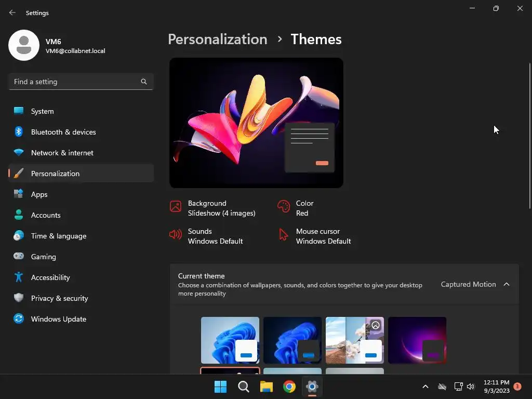This screenshot has width=532, height=399.
Task: Click the Network wifi icon in the sidebar
Action: (x=19, y=152)
